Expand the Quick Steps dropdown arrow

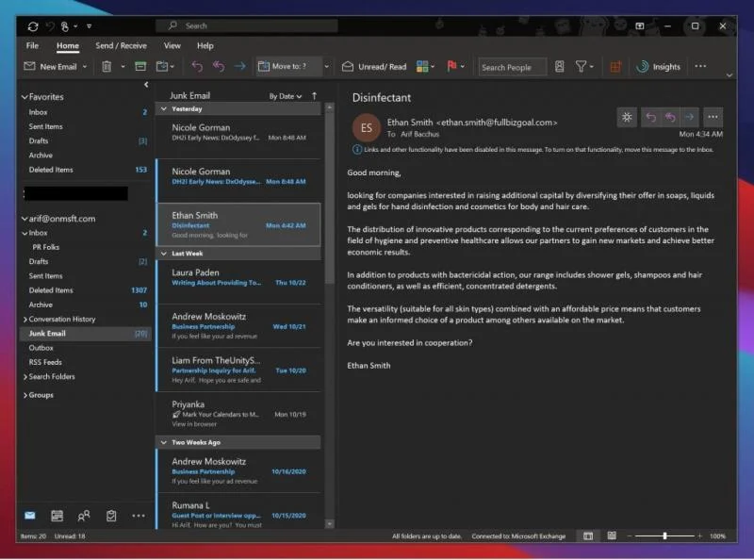pyautogui.click(x=326, y=66)
